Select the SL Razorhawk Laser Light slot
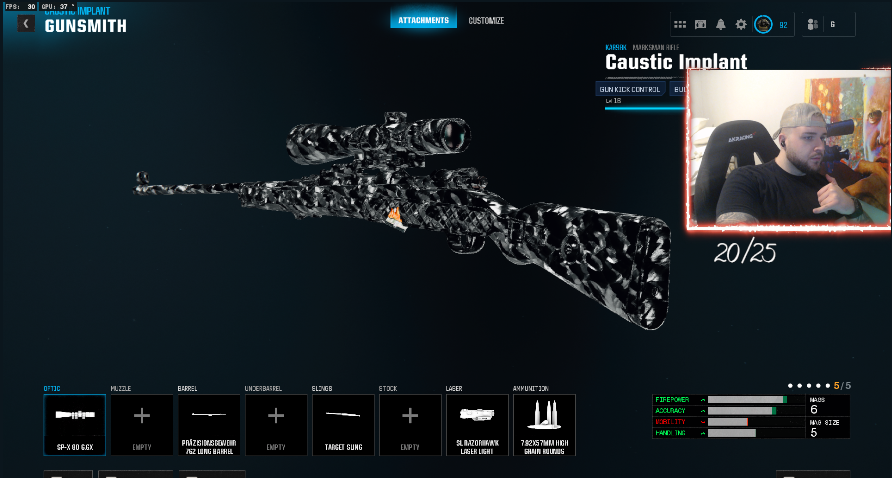892x478 pixels. pos(477,425)
